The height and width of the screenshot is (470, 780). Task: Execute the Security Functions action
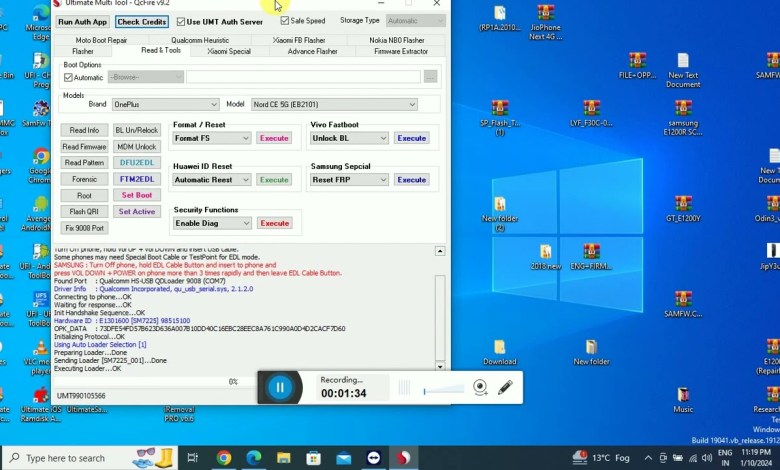[275, 223]
